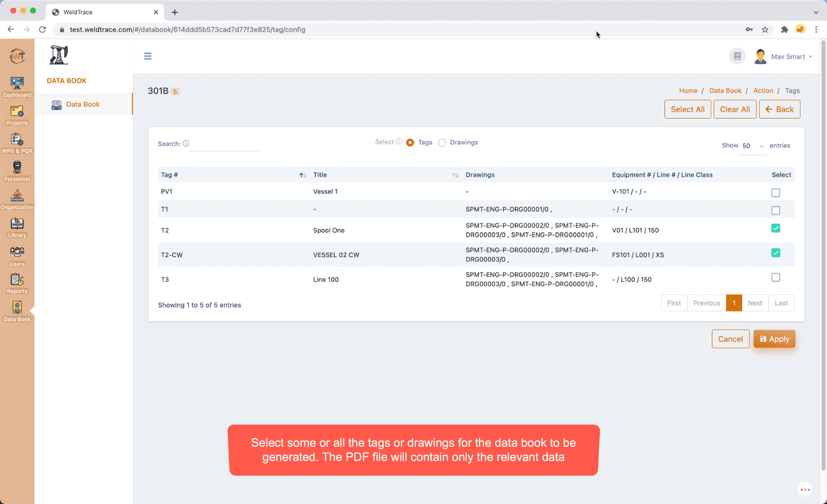Open the Max Smart user menu
827x504 pixels.
784,57
